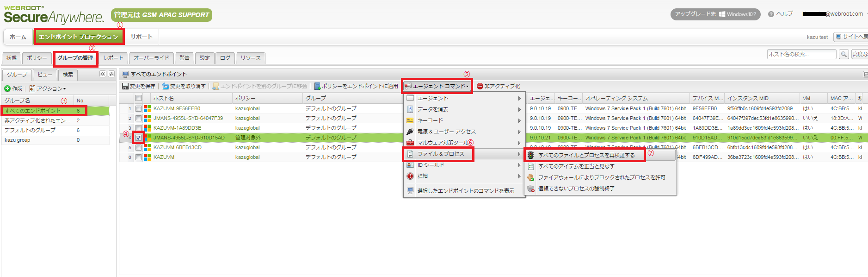
Task: Click the 管理元は GSM APAC SUPPORT badge
Action: pyautogui.click(x=161, y=15)
